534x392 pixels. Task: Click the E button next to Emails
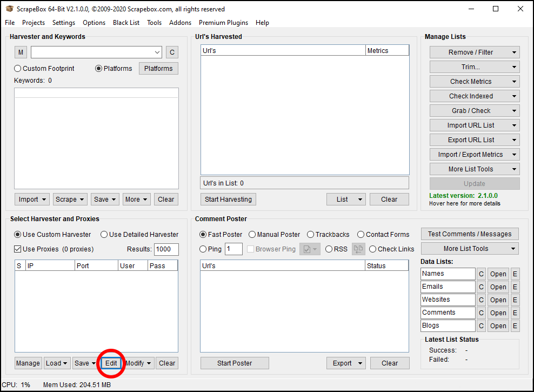pos(515,287)
